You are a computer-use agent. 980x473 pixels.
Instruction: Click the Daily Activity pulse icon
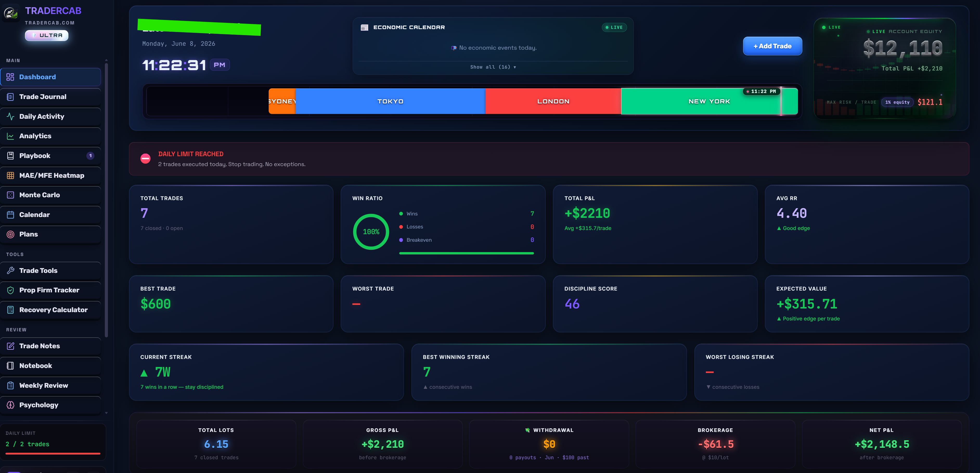(10, 116)
